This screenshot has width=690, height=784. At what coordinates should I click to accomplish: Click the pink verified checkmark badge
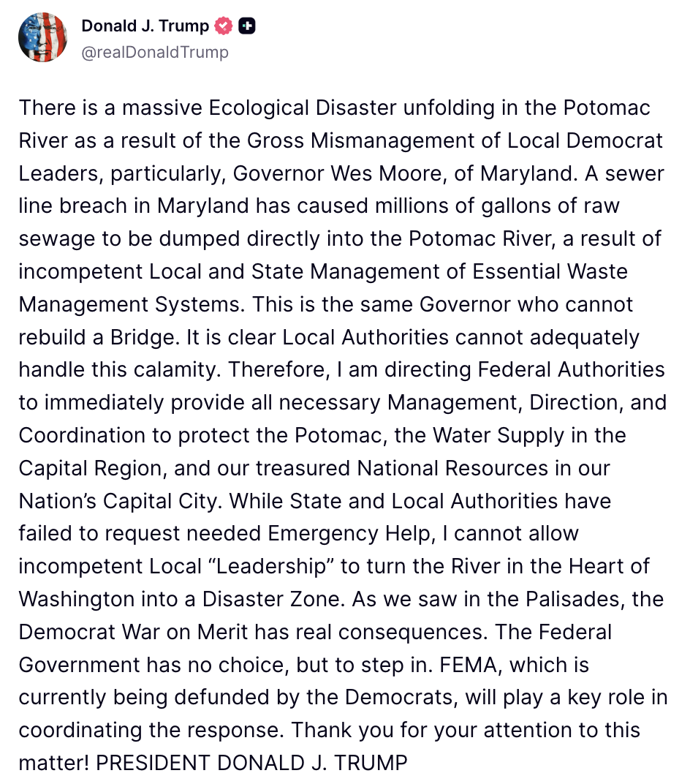click(x=224, y=26)
